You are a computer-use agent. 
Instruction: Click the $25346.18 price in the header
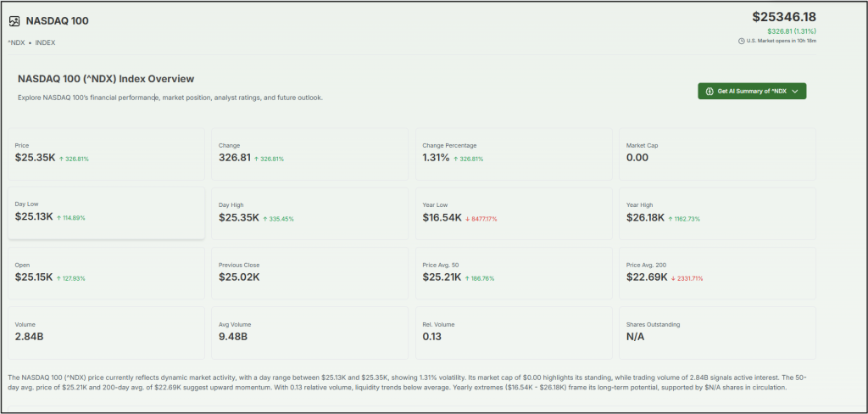coord(784,17)
